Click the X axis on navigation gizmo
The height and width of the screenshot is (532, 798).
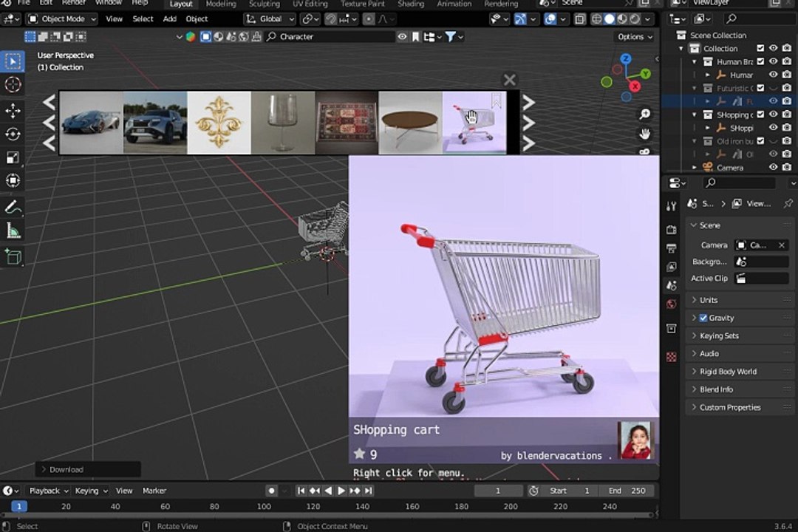tap(635, 86)
